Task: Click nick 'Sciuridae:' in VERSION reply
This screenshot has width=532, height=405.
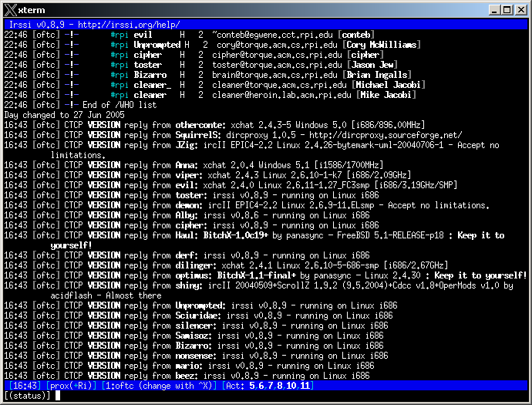Action: point(198,316)
